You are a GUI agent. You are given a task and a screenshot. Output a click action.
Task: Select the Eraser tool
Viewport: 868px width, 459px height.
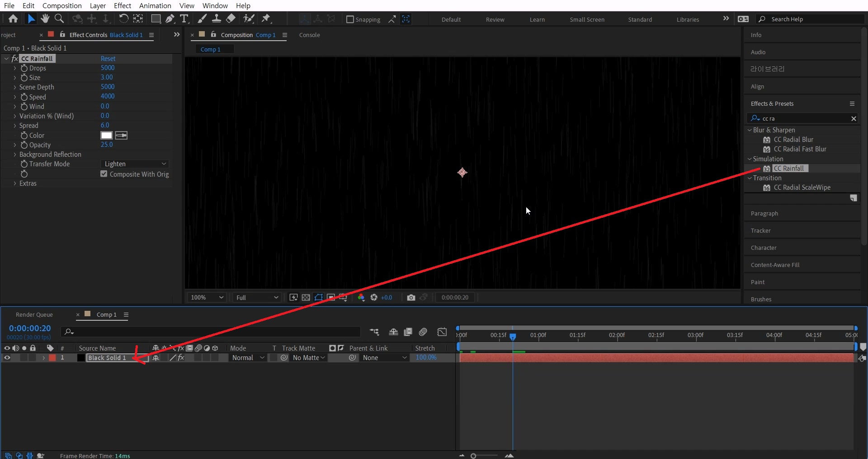pyautogui.click(x=231, y=19)
